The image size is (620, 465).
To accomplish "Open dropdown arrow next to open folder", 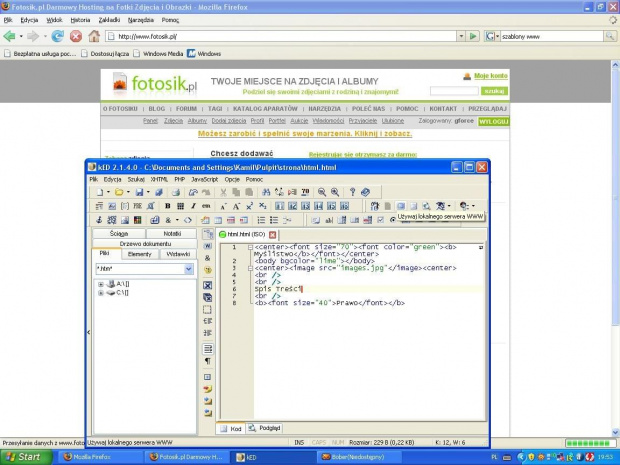I will coord(128,192).
